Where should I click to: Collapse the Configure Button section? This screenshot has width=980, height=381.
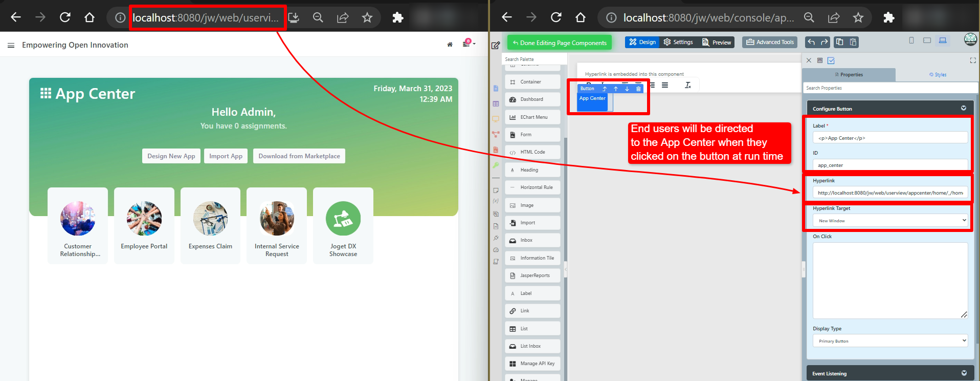click(964, 109)
